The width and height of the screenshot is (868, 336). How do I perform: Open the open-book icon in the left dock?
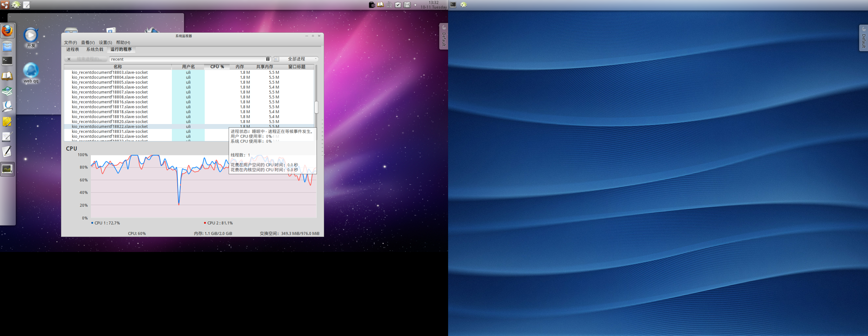click(7, 76)
